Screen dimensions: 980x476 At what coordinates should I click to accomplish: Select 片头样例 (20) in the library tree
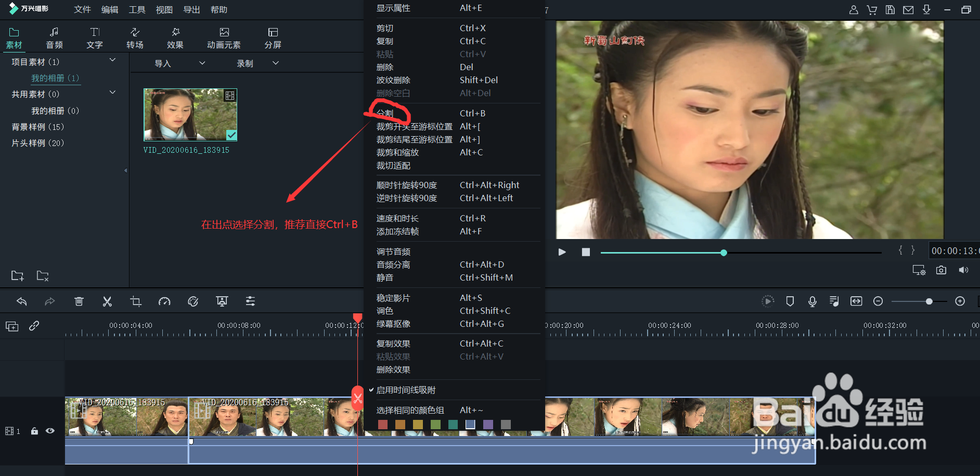pyautogui.click(x=37, y=143)
